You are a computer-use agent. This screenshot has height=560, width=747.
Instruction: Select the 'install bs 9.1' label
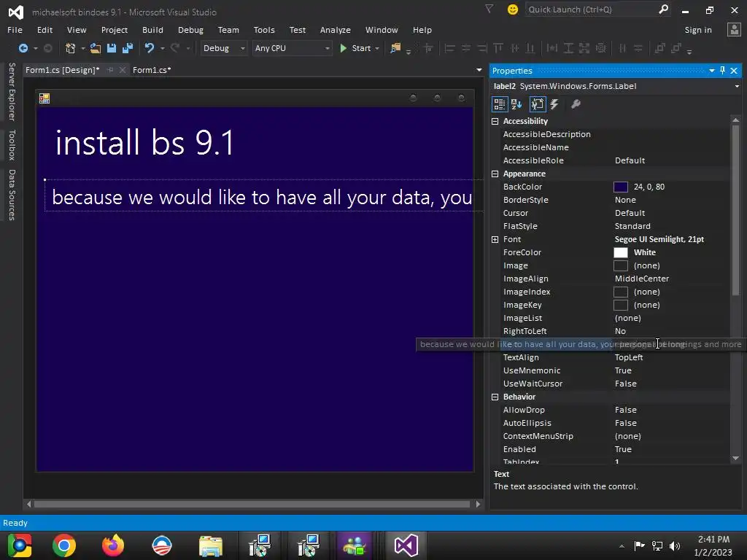point(144,142)
